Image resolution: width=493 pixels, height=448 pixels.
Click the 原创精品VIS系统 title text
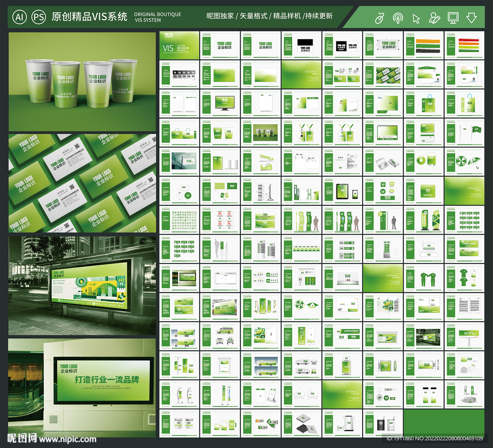90,16
